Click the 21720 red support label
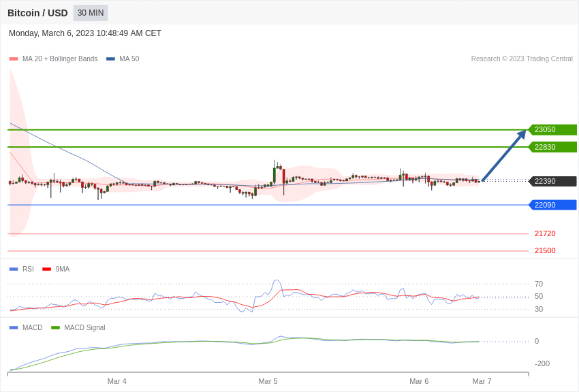579x392 pixels. pos(544,233)
